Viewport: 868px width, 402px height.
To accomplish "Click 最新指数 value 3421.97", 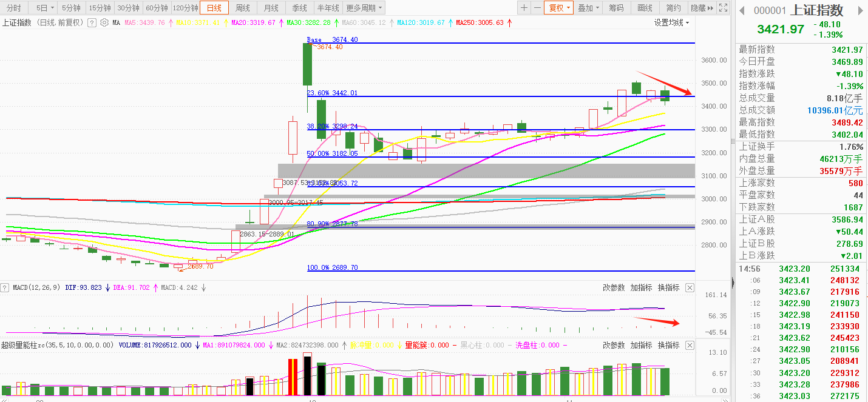I will (x=847, y=50).
